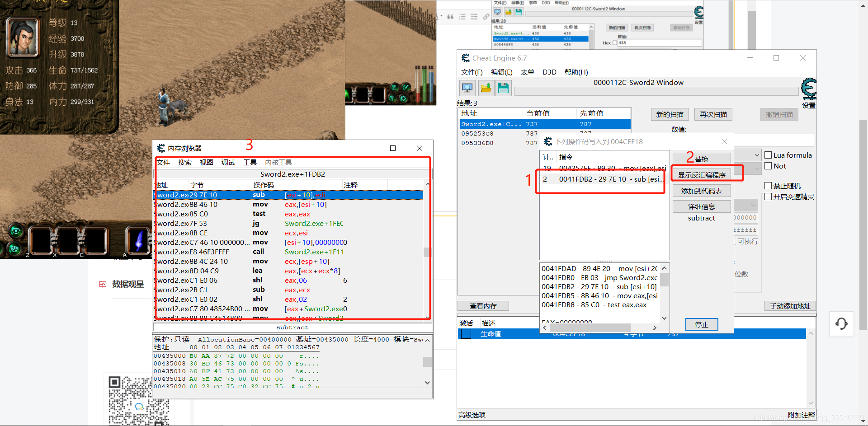Enable the 禁止随机 checkbox
Screen dimensions: 868x426
tap(768, 186)
